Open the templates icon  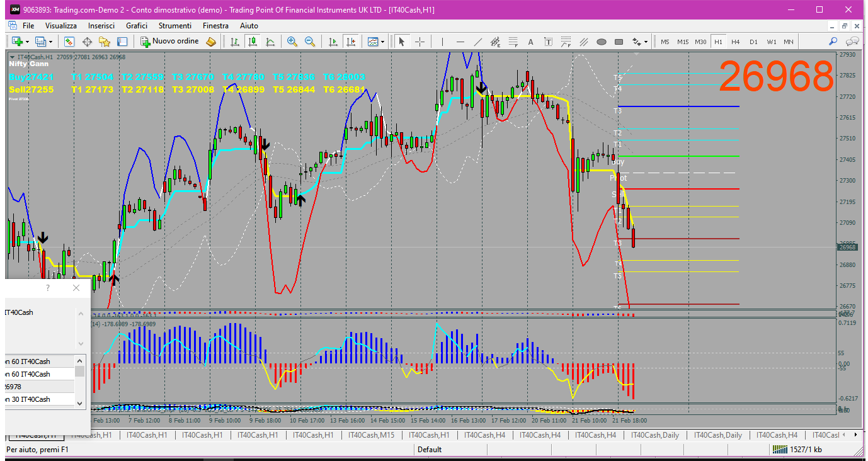[x=372, y=42]
